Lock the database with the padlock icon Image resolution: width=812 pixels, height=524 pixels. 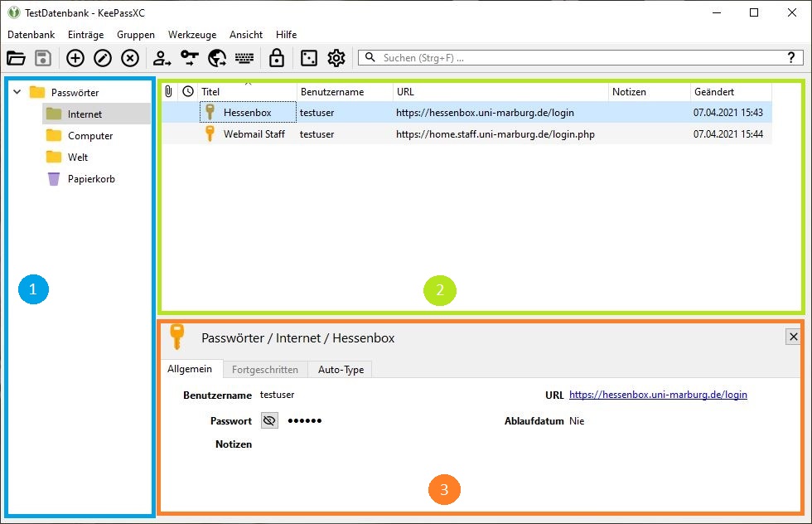click(277, 58)
